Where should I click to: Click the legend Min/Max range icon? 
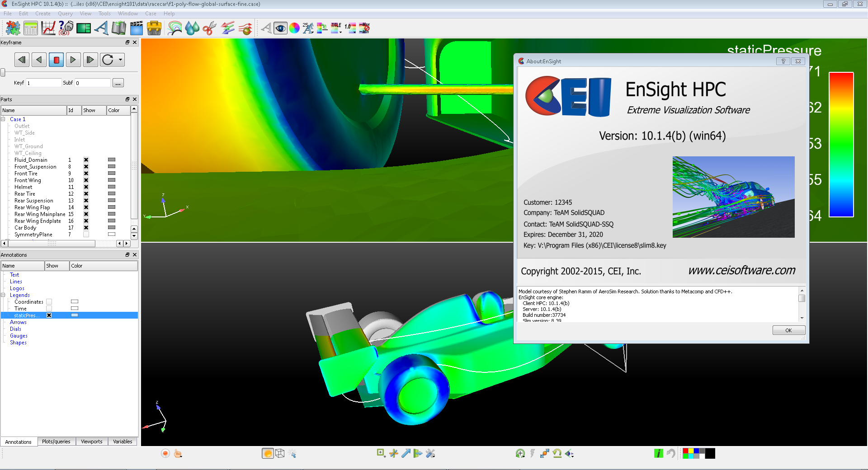coord(364,28)
